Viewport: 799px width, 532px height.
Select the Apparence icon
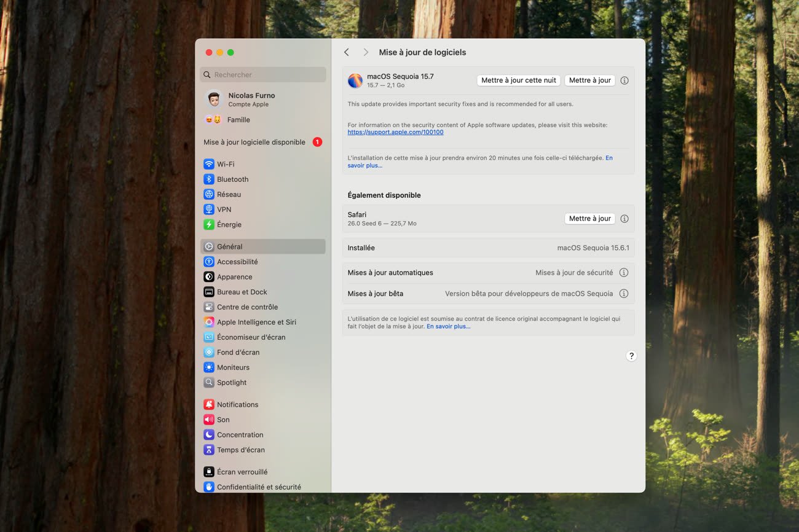pyautogui.click(x=209, y=277)
